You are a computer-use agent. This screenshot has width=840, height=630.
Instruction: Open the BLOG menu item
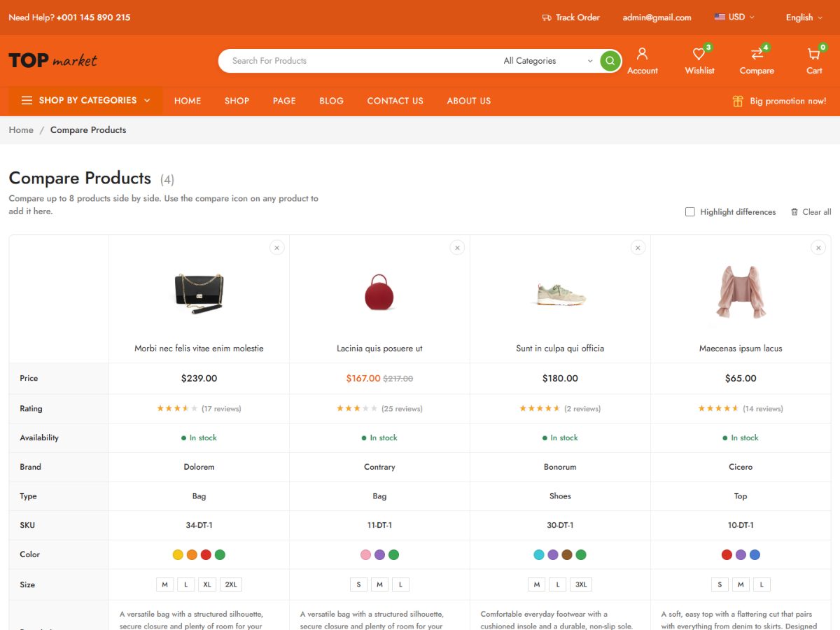(331, 101)
